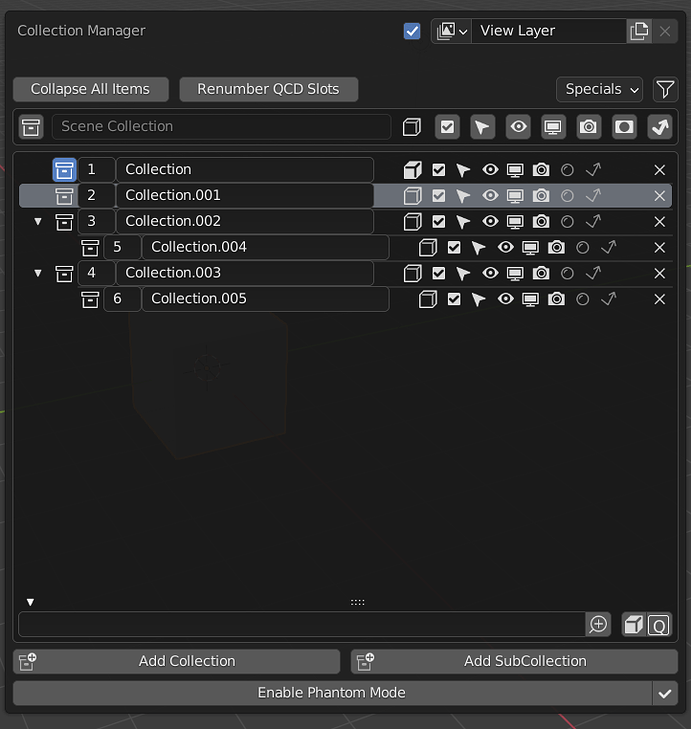Open the Specials dropdown menu
The height and width of the screenshot is (729, 691).
(599, 89)
